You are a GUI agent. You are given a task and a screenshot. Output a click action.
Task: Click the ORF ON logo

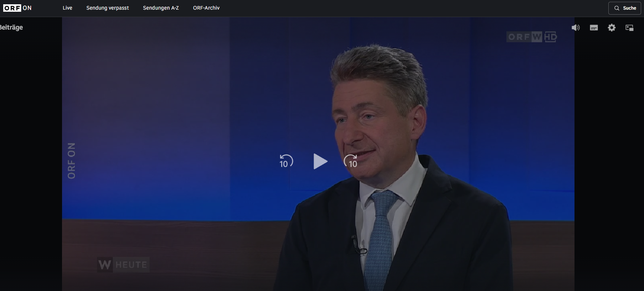tap(17, 8)
